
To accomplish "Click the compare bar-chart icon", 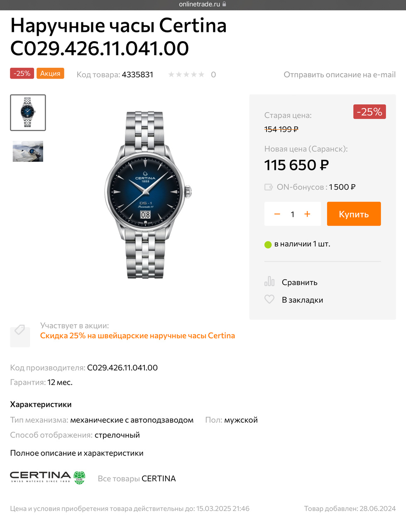I will (x=269, y=281).
